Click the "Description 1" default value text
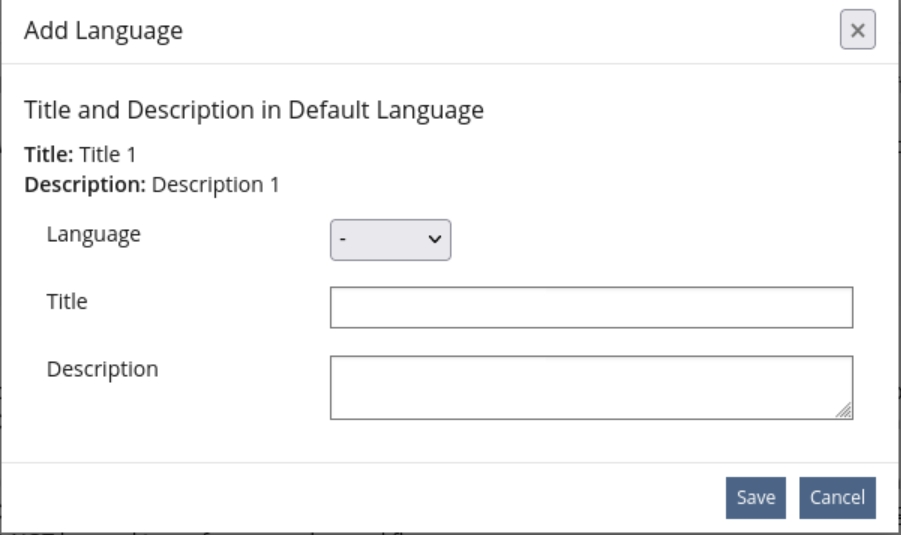Image resolution: width=901 pixels, height=535 pixels. tap(216, 185)
